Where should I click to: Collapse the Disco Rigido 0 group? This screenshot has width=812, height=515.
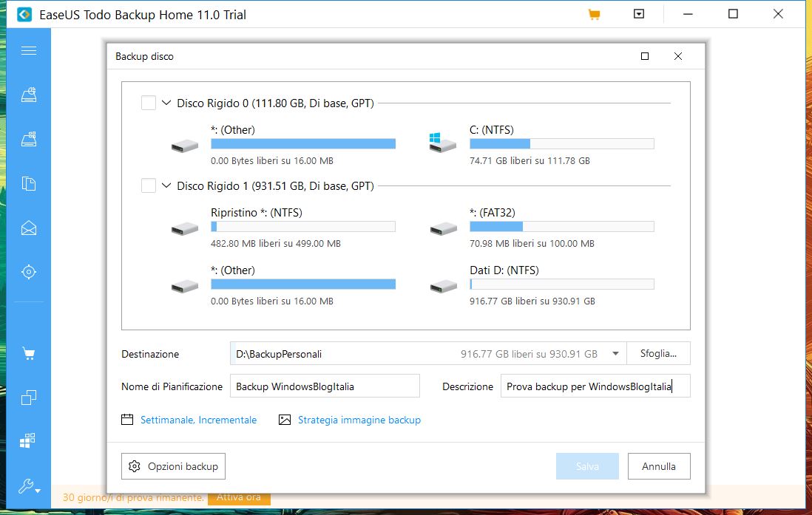click(x=166, y=103)
